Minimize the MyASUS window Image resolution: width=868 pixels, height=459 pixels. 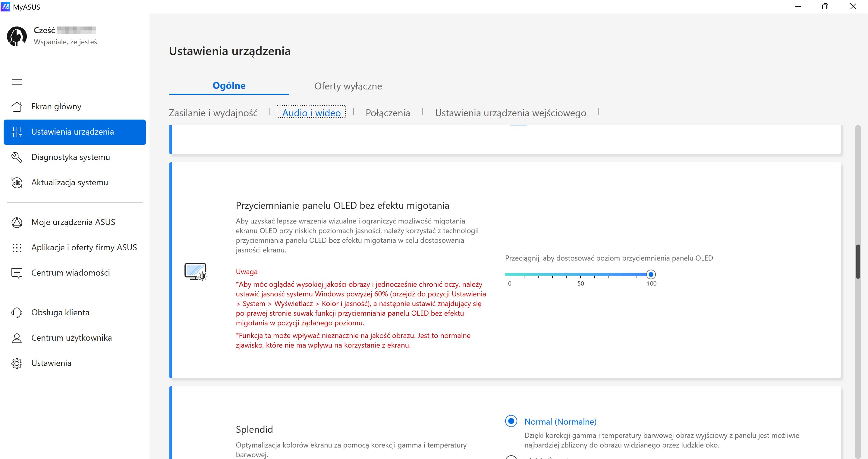[x=797, y=6]
